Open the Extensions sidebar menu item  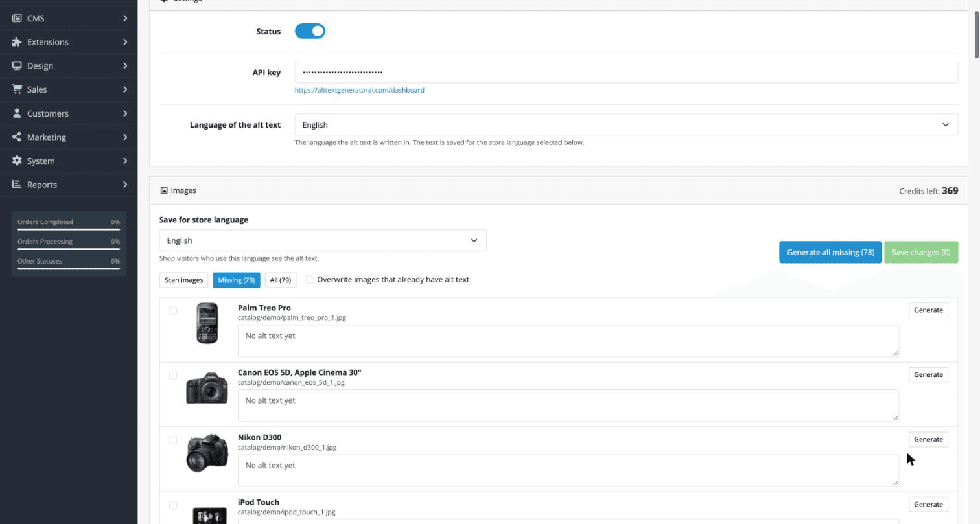pyautogui.click(x=69, y=42)
